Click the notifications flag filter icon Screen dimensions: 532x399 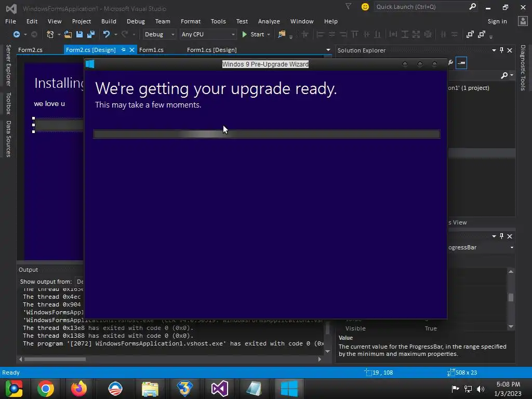click(x=349, y=6)
